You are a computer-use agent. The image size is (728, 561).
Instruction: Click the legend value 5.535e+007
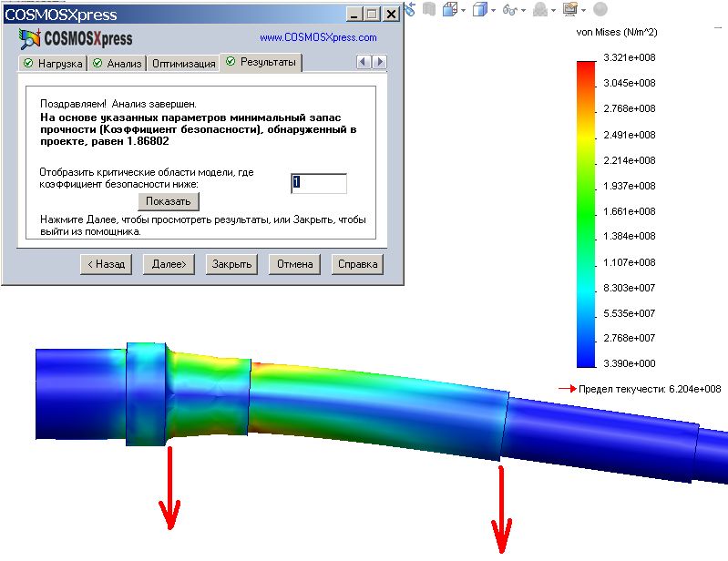tap(629, 313)
